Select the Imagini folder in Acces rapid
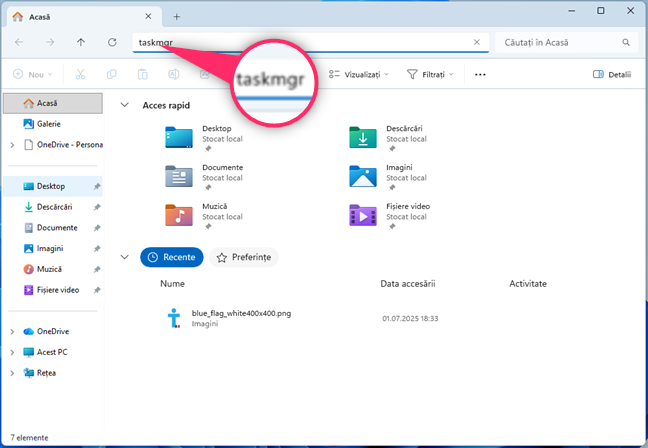Screen dimensions: 648x448 pyautogui.click(x=388, y=176)
